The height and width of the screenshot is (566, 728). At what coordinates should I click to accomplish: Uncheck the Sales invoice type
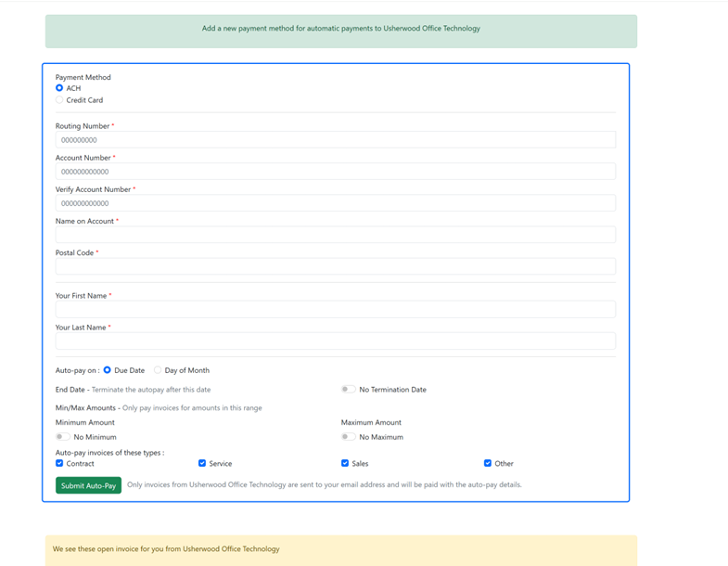point(345,463)
